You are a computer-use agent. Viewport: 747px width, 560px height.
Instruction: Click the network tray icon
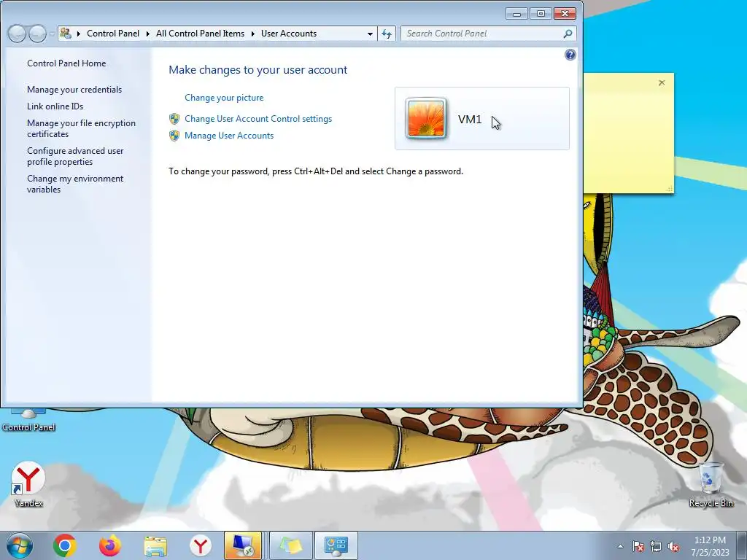click(x=656, y=546)
